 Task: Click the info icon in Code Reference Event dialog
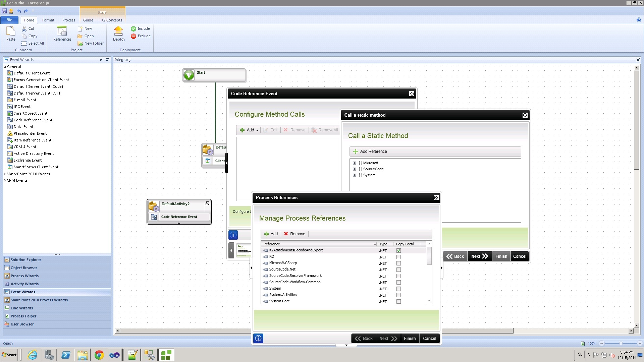(x=233, y=235)
